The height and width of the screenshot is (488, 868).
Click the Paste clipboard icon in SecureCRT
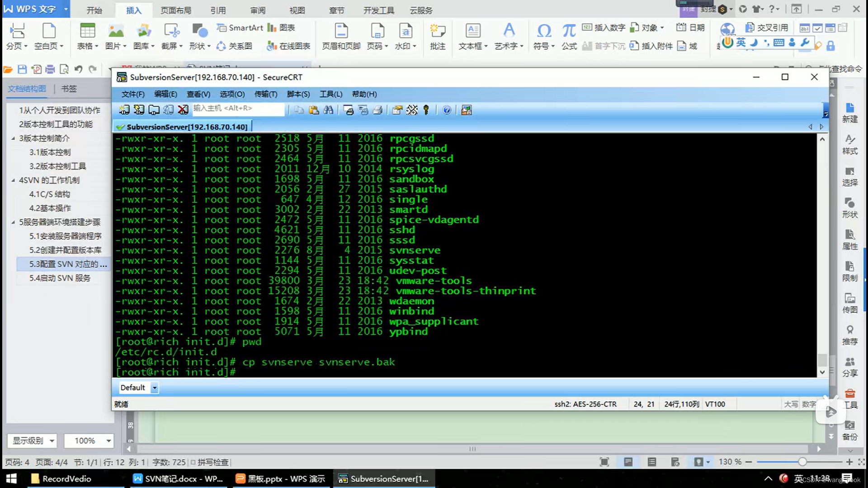314,110
